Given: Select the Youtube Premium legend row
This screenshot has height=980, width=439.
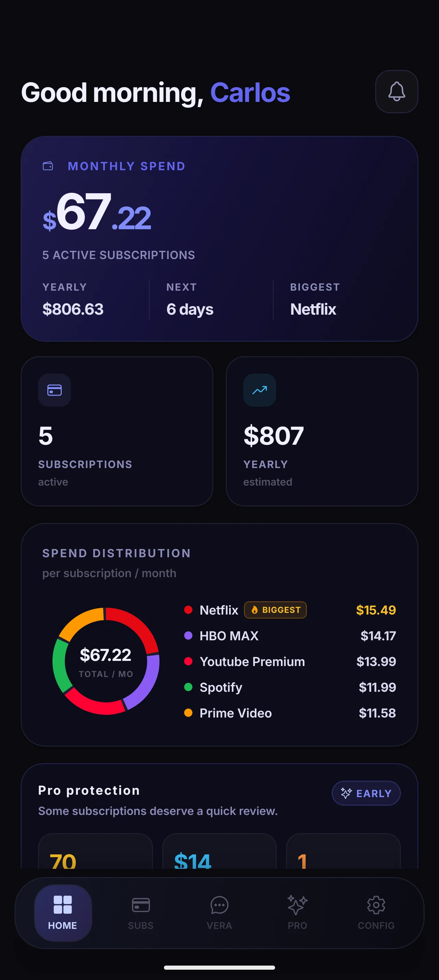Looking at the screenshot, I should pos(290,662).
